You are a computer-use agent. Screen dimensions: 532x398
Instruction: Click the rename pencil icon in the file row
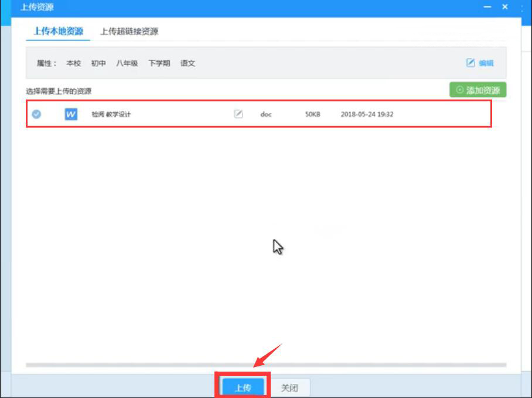(238, 114)
